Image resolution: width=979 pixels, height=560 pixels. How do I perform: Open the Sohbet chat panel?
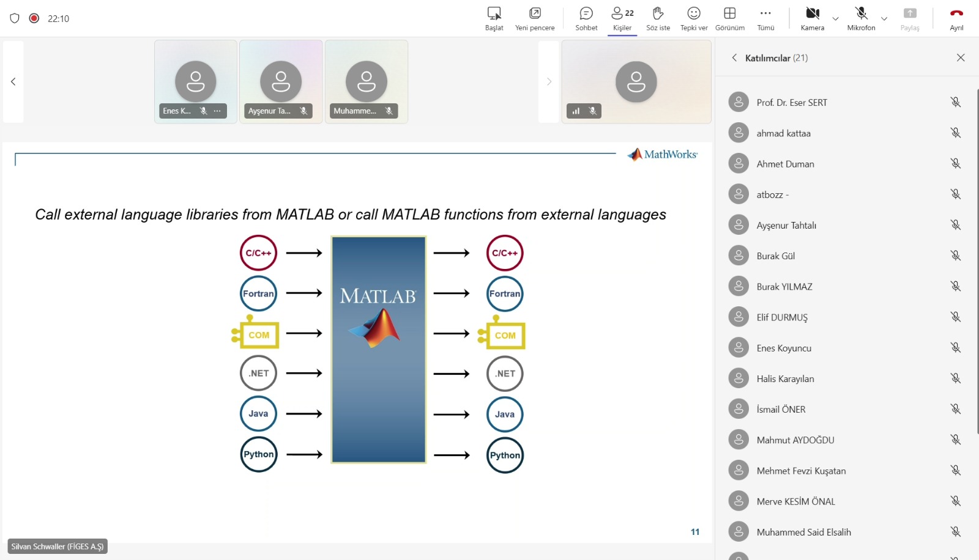coord(586,18)
